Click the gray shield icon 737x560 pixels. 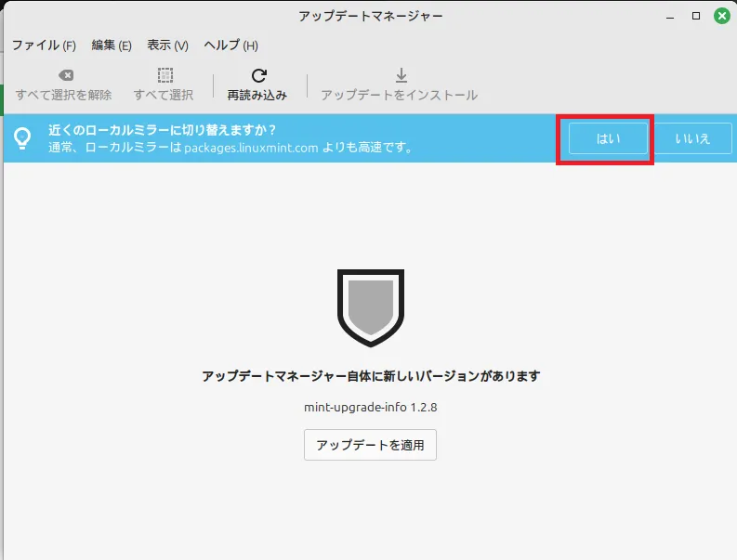pos(370,307)
